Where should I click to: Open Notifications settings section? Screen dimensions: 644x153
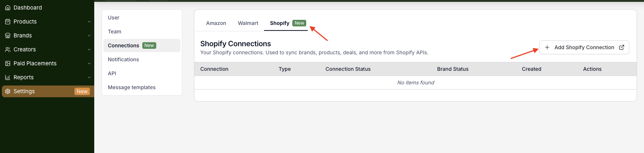123,59
